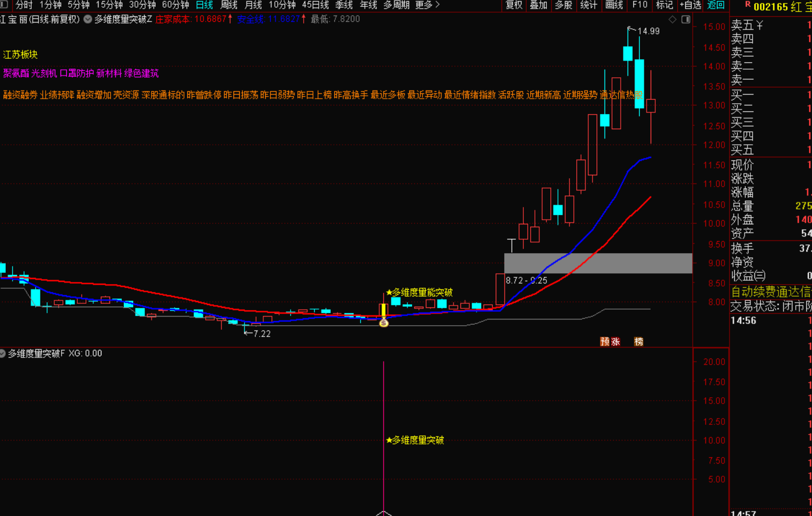The width and height of the screenshot is (812, 516).
Task: Click the panel icon left of 分时
Action: pos(5,5)
